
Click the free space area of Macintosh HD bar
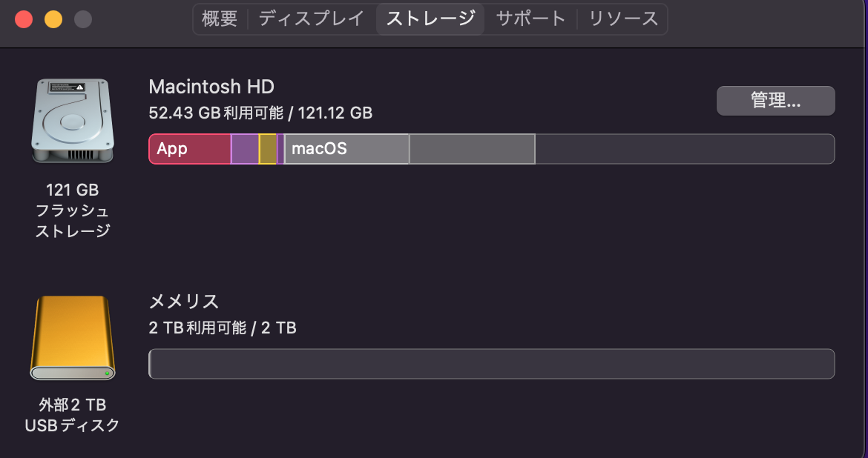click(684, 149)
